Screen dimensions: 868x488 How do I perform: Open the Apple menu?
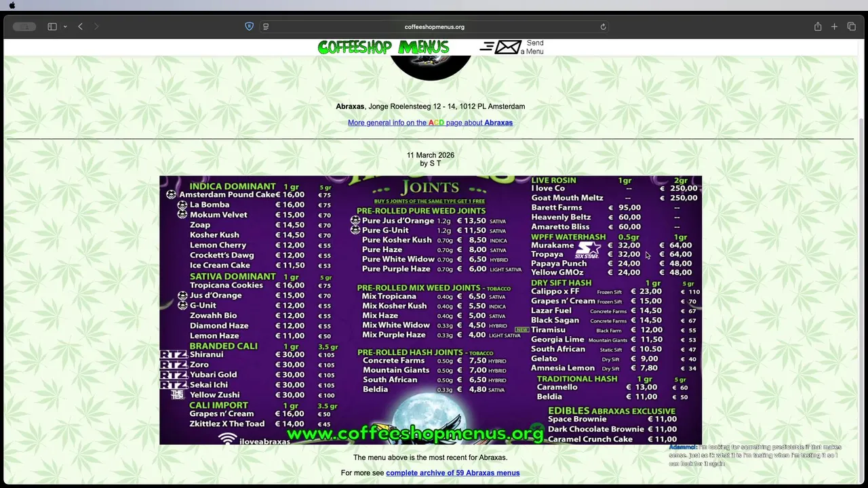click(x=12, y=5)
